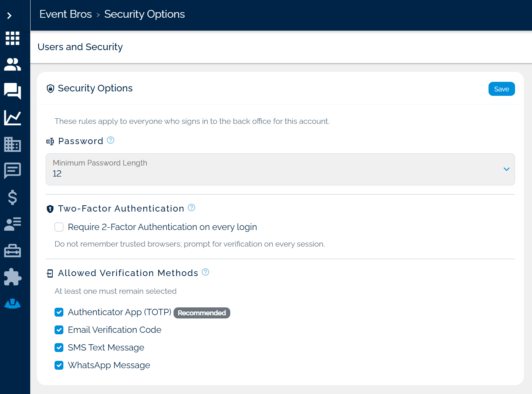532x394 pixels.
Task: Uncheck Authenticator App (TOTP) method
Action: [59, 312]
